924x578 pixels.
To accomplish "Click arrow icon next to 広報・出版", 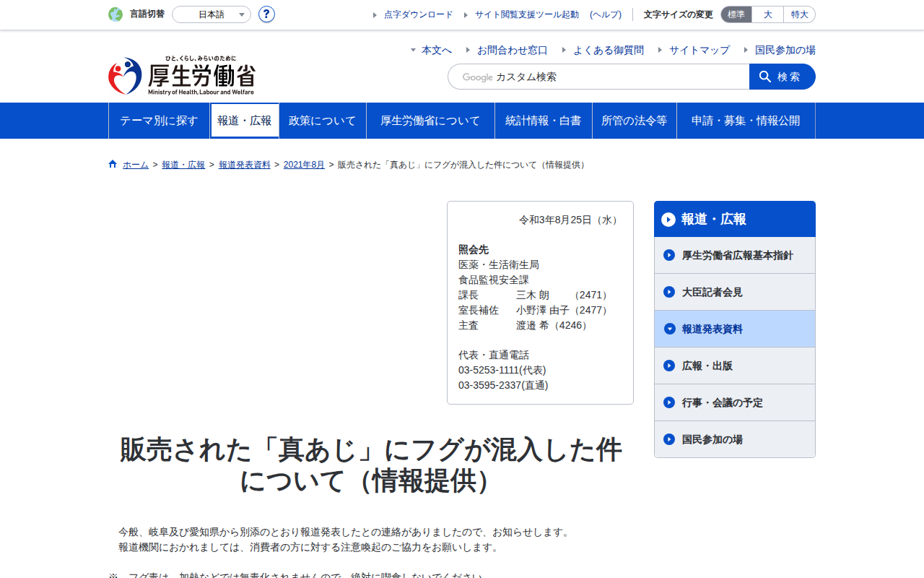I will point(669,366).
